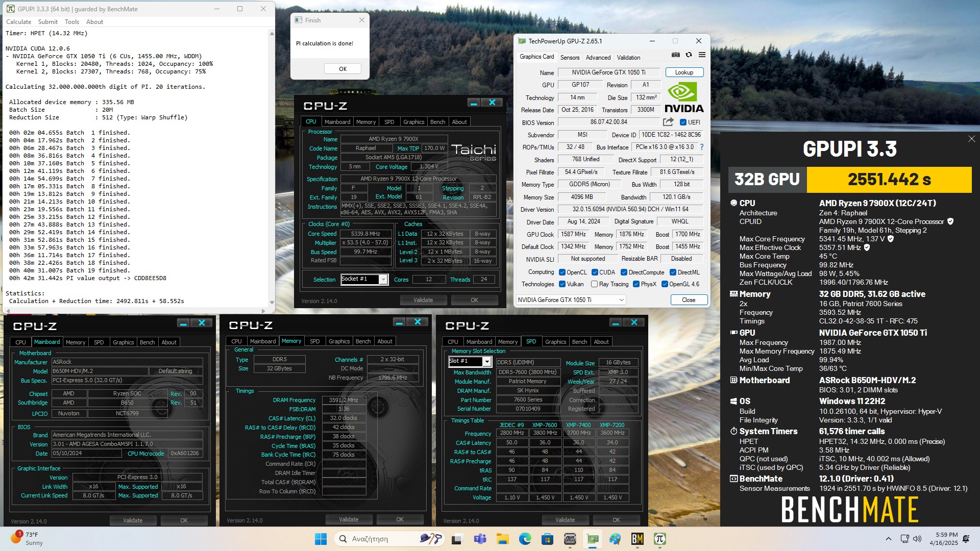Click the notification bell icon in the tray
Image resolution: width=980 pixels, height=551 pixels.
pos(966,539)
